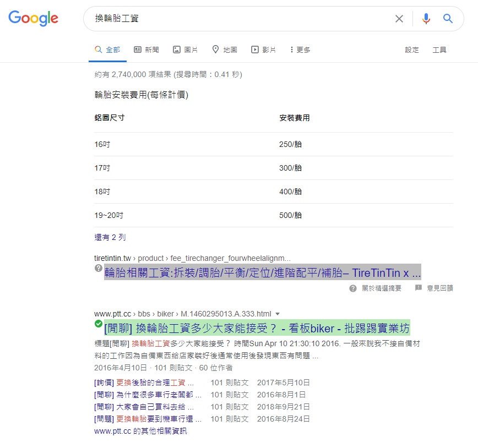The width and height of the screenshot is (478, 448).
Task: Click the date 2018年9月21日
Action: [284, 407]
